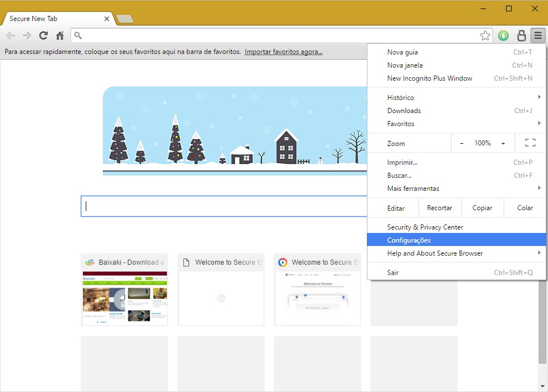548x392 pixels.
Task: Open Configurações settings entry
Action: coord(457,240)
